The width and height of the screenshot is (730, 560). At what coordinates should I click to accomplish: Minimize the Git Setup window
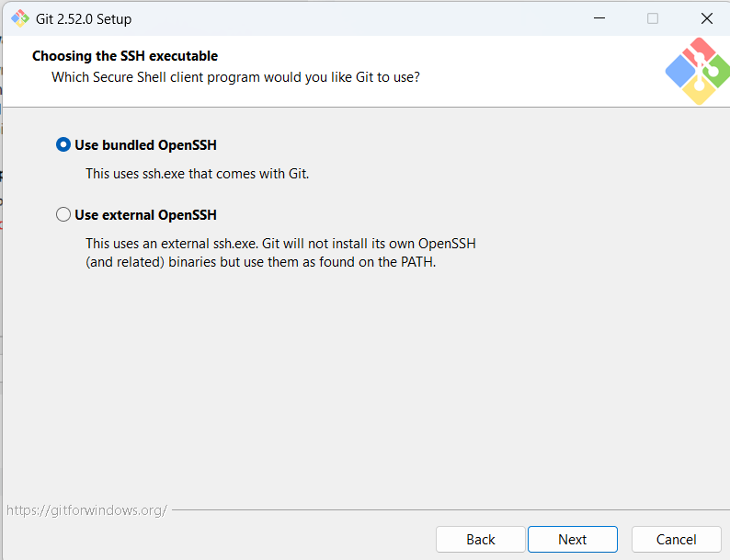(x=599, y=18)
